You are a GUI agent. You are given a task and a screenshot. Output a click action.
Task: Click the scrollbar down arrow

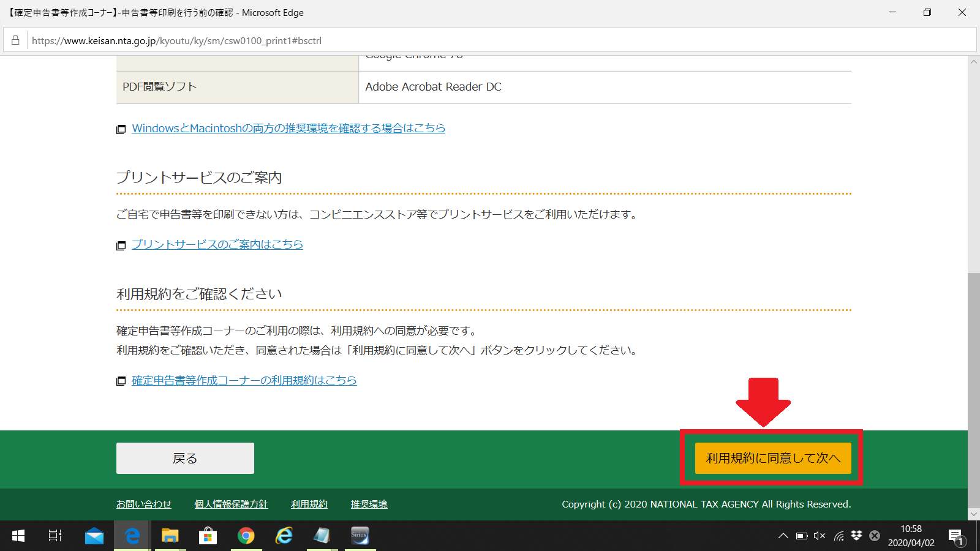pos(973,514)
